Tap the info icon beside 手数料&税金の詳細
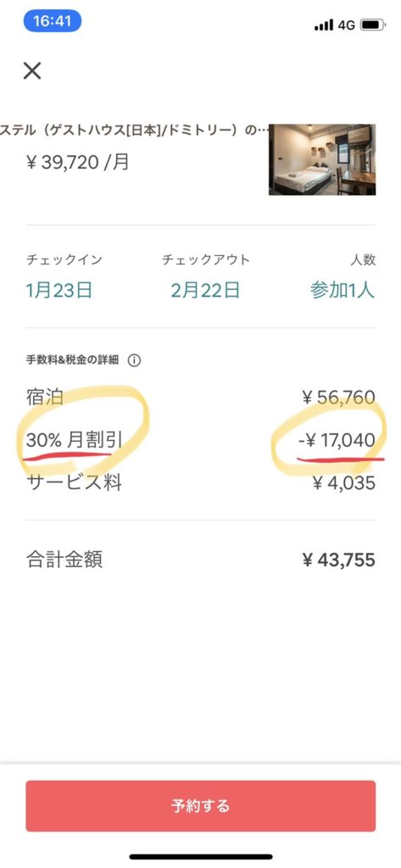Screen dimensions: 401x868 [134, 360]
